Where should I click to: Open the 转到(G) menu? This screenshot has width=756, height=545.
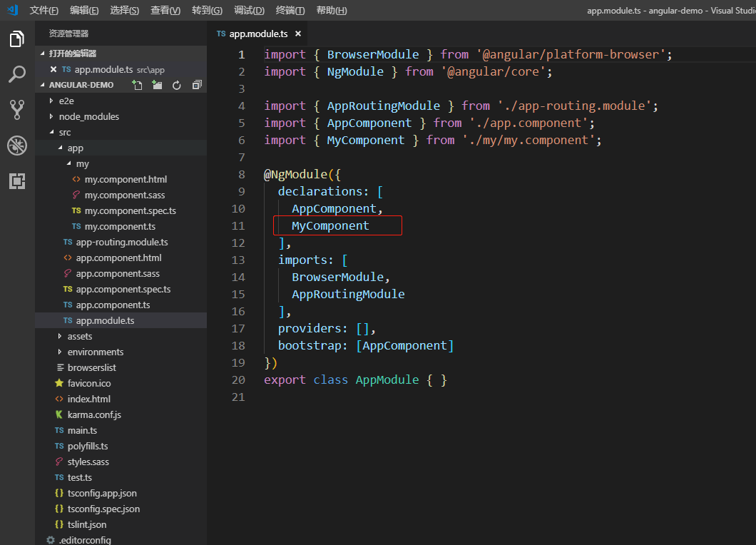(x=208, y=10)
